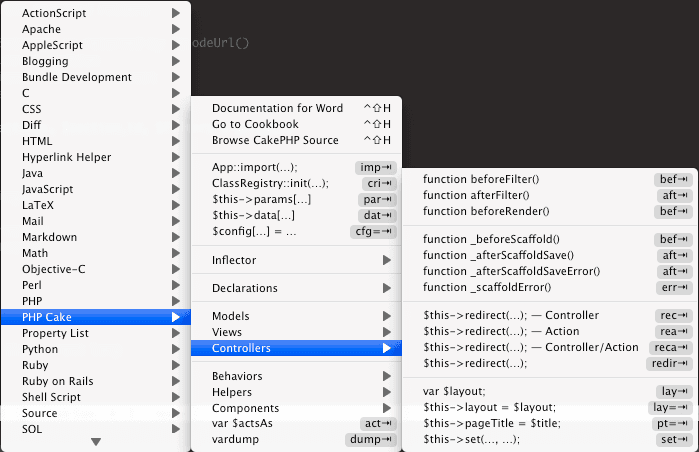Insert function _beforeScaffold() snippet

pyautogui.click(x=550, y=240)
